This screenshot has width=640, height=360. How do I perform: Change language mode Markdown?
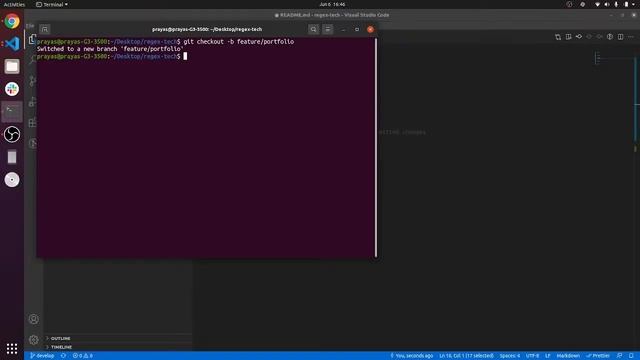(x=568, y=356)
